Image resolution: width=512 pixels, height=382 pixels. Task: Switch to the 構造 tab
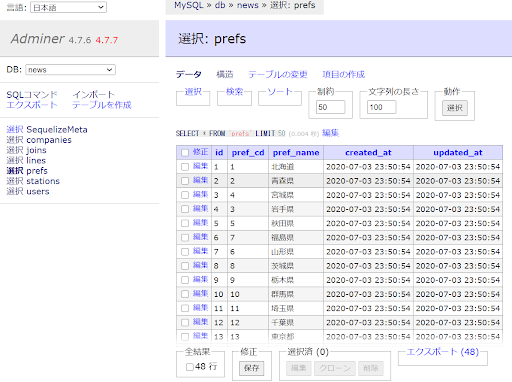coord(225,74)
